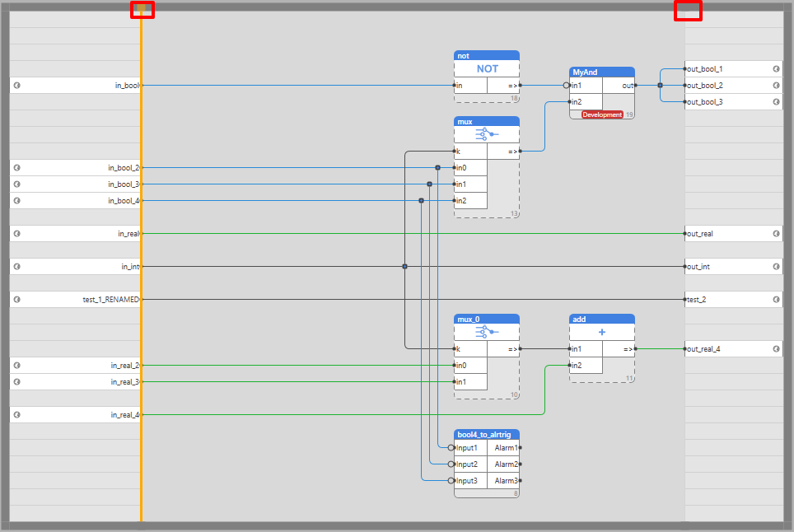Click the round icon next to out_real_4
The height and width of the screenshot is (532, 794).
776,348
